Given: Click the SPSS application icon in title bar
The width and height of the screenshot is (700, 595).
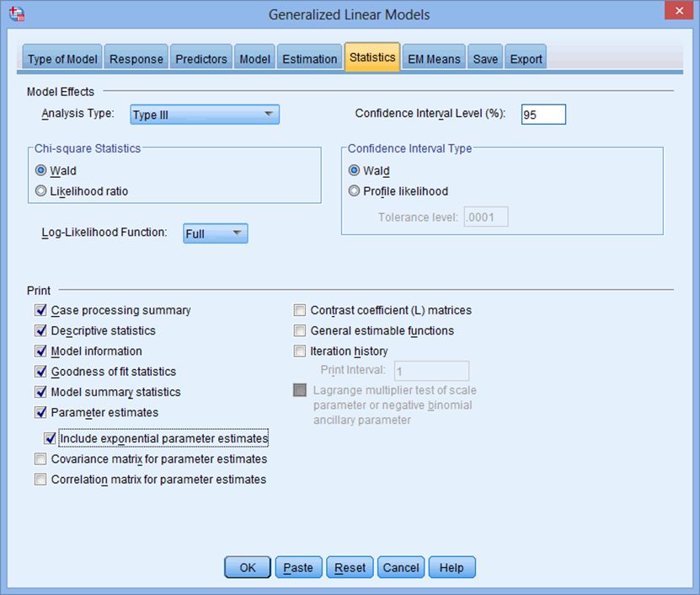Looking at the screenshot, I should [17, 13].
